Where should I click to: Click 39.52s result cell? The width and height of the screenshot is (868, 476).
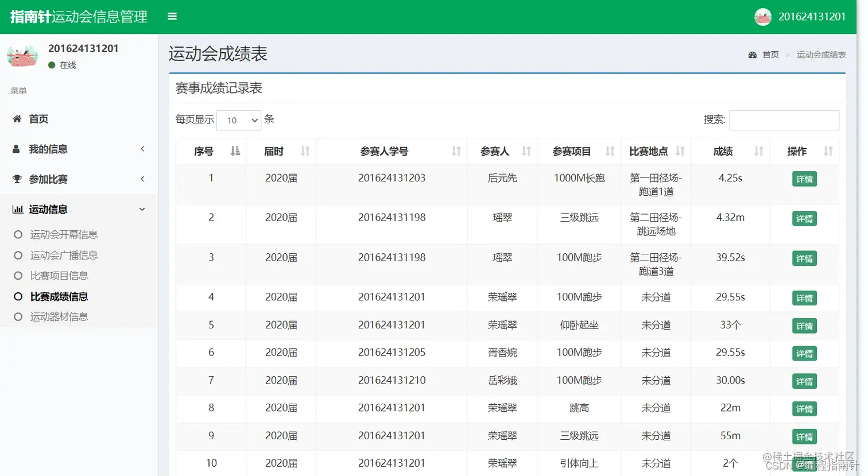pyautogui.click(x=730, y=257)
